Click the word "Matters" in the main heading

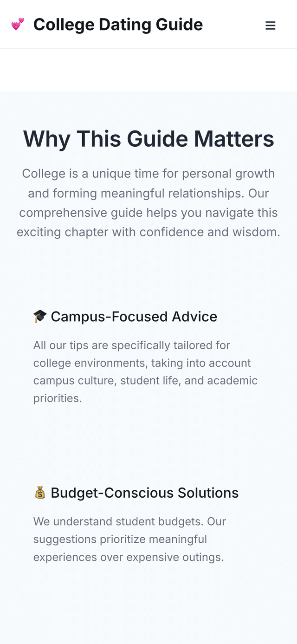tap(234, 139)
